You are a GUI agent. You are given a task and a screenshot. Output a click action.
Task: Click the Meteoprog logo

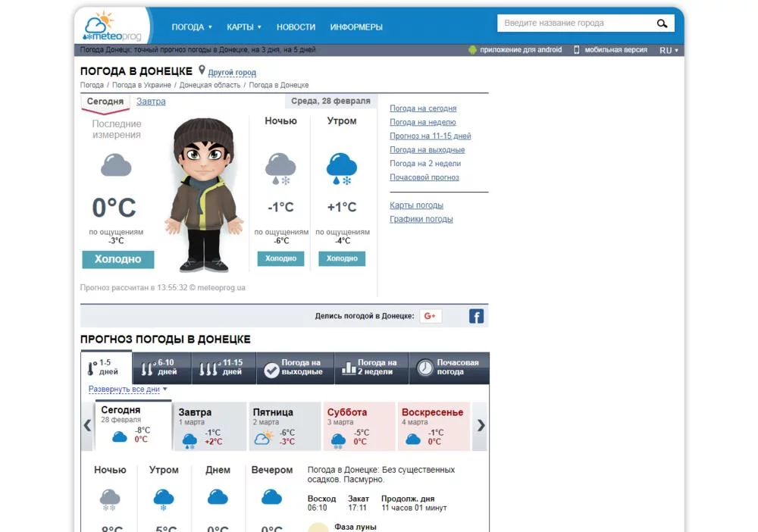tap(113, 27)
